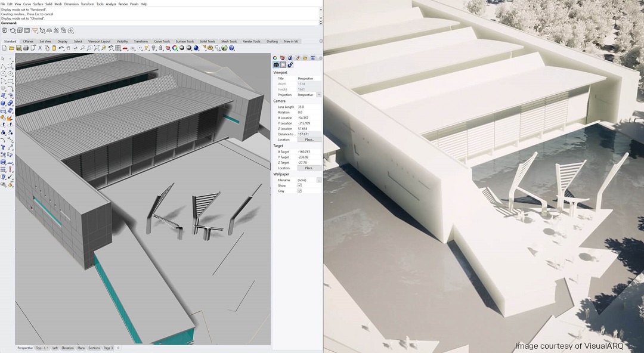644x353 pixels.
Task: Switch to the Surface Tools toolbar tab
Action: (x=184, y=42)
